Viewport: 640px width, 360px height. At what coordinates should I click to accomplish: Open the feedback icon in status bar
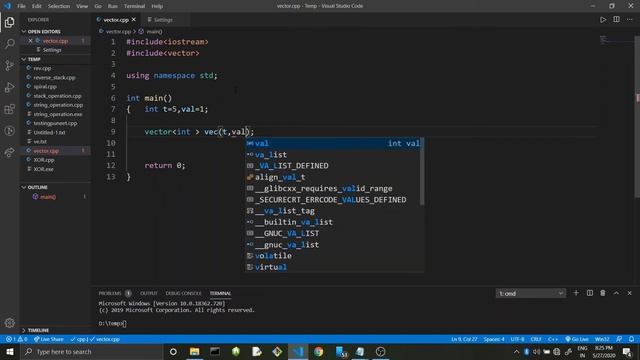[619, 339]
